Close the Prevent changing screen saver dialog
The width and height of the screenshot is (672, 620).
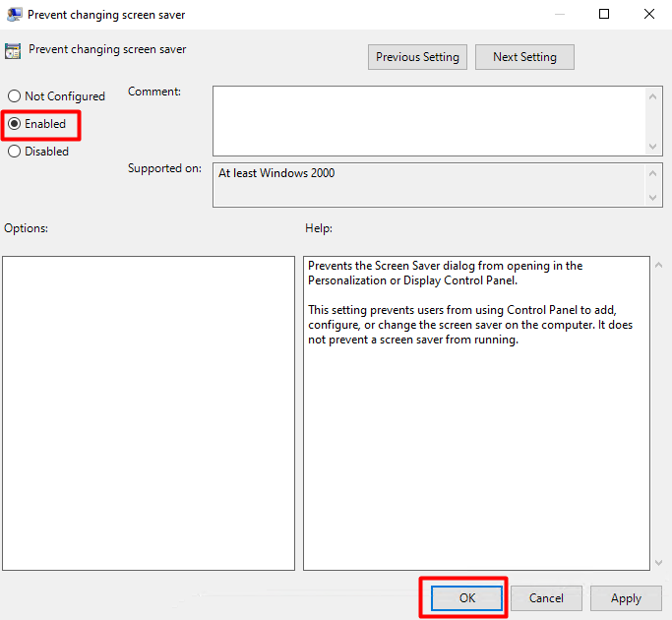648,15
